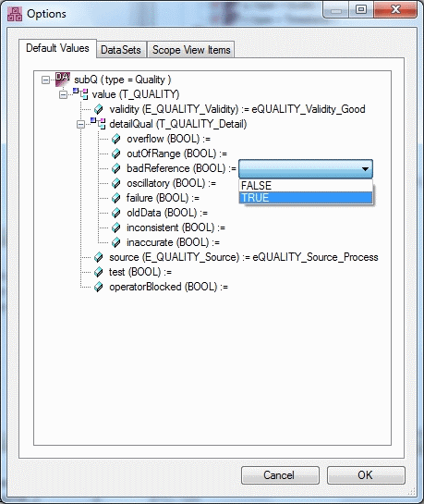Switch to the DataSets tab
The width and height of the screenshot is (424, 504).
(x=121, y=50)
